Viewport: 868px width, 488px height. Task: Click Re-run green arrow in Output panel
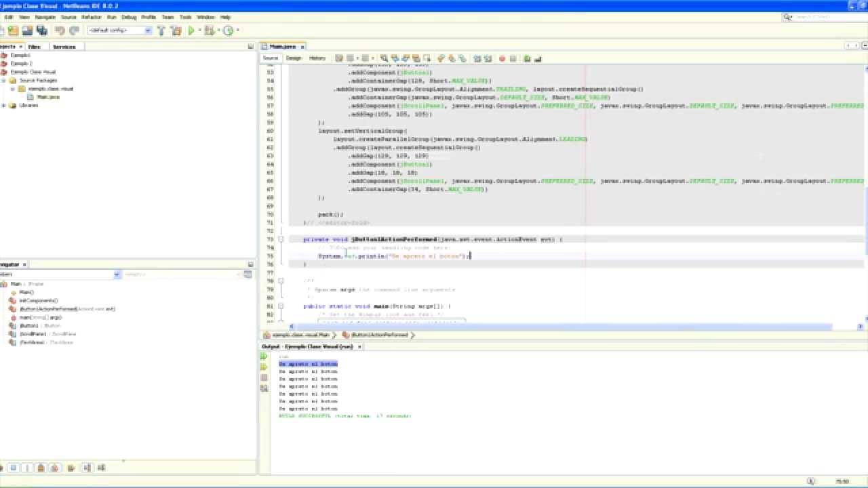point(264,357)
